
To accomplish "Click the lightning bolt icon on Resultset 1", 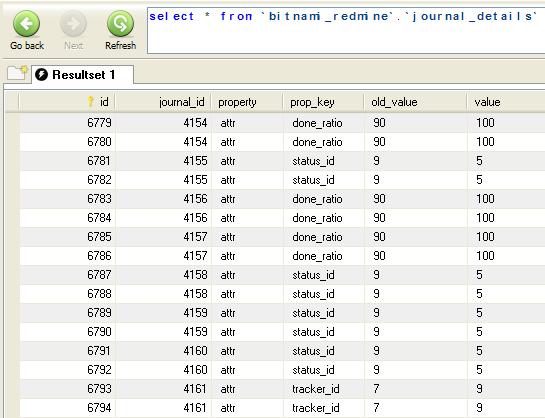I will tap(42, 74).
